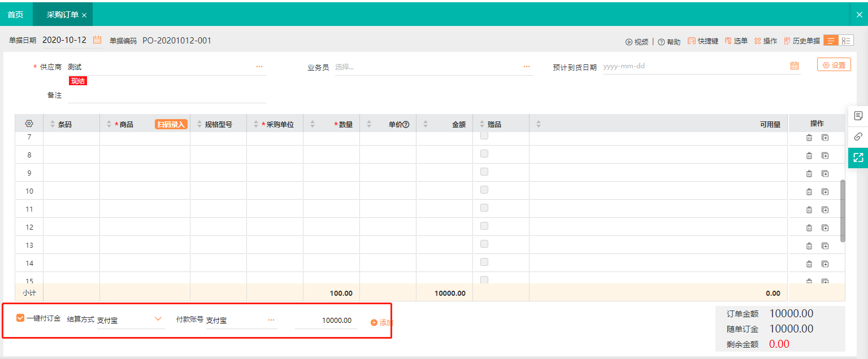Click the 设置 settings button
Image resolution: width=868 pixels, height=359 pixels.
tap(834, 65)
